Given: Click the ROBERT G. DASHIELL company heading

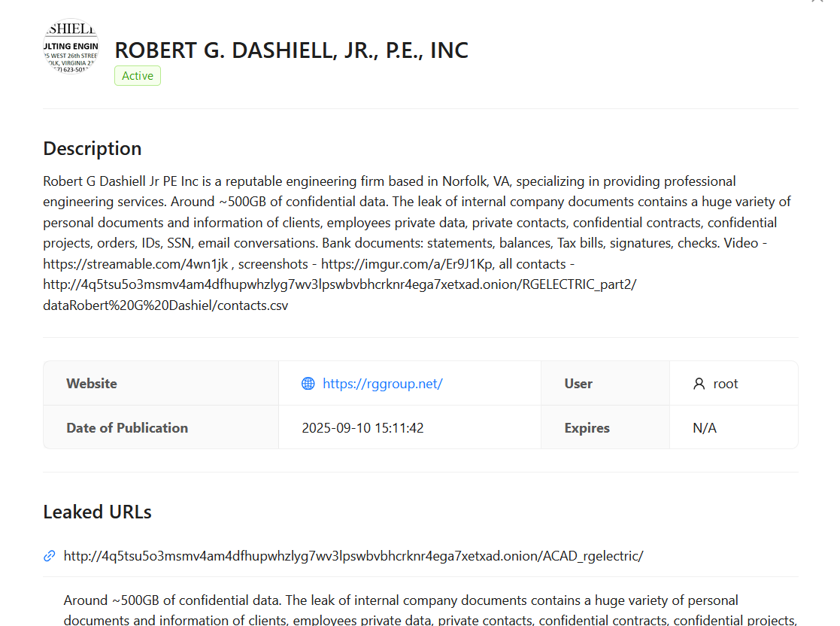Looking at the screenshot, I should point(291,50).
